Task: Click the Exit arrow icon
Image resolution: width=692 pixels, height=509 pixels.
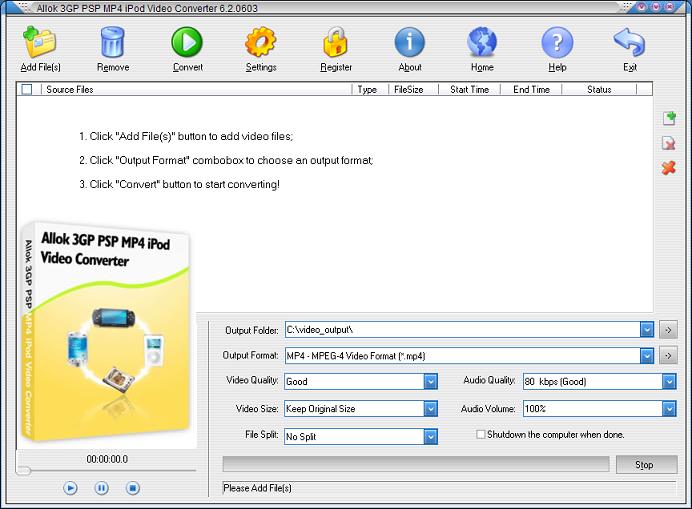Action: [x=629, y=42]
